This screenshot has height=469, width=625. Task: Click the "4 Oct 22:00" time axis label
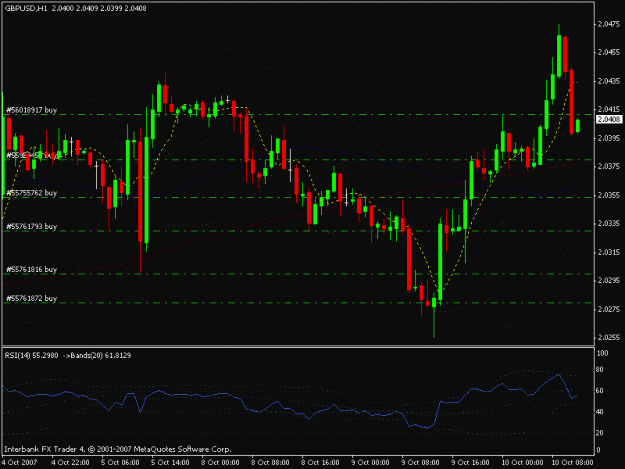point(70,462)
